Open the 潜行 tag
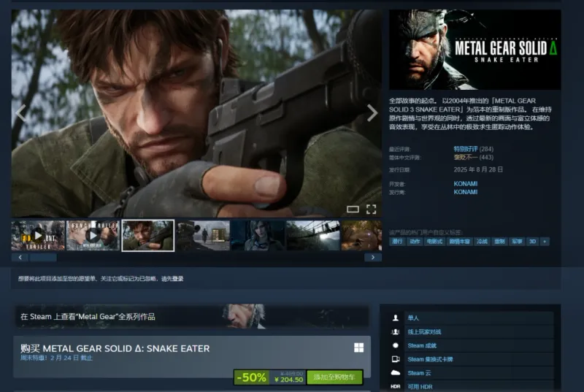The width and height of the screenshot is (584, 392). [397, 241]
